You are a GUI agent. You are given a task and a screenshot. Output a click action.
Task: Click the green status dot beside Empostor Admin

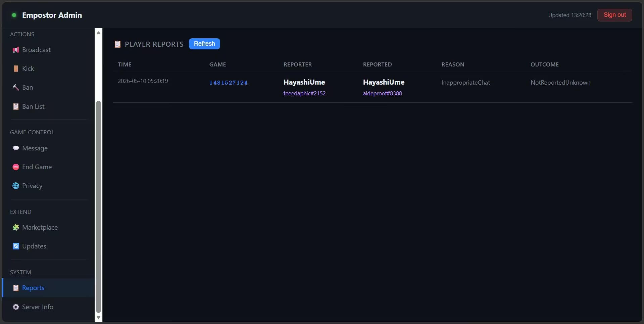[x=14, y=15]
